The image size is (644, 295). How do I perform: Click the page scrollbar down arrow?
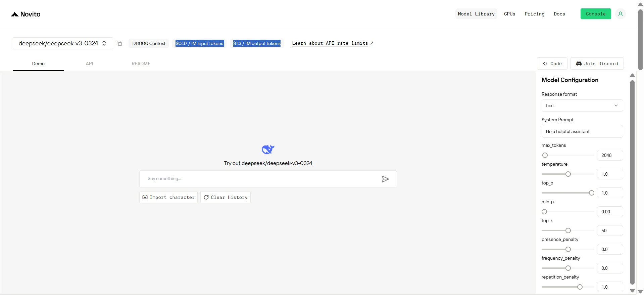tap(640, 292)
